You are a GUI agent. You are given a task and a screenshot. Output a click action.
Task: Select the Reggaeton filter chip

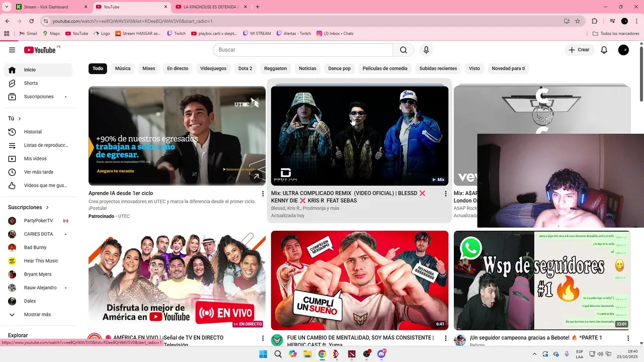tap(276, 68)
